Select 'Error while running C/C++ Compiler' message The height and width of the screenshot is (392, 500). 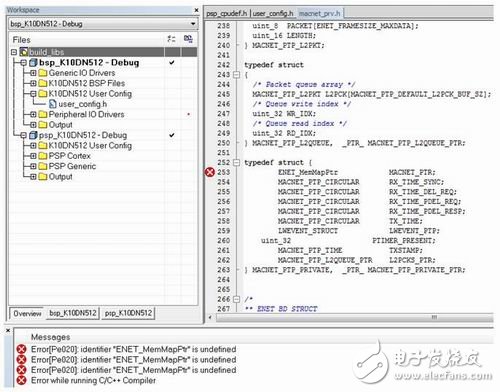tap(93, 380)
